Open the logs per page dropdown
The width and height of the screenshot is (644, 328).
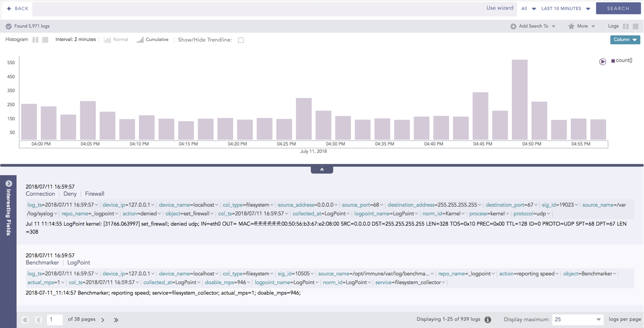(578, 320)
